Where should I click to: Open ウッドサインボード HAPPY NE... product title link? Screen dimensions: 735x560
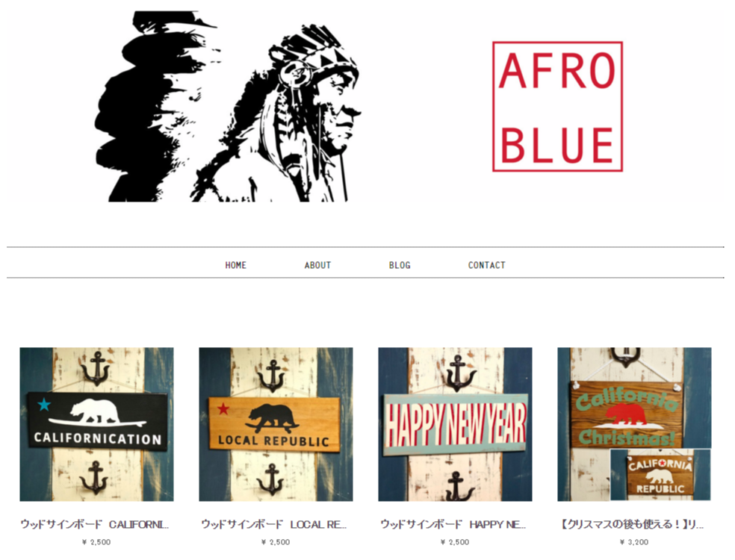[x=453, y=524]
